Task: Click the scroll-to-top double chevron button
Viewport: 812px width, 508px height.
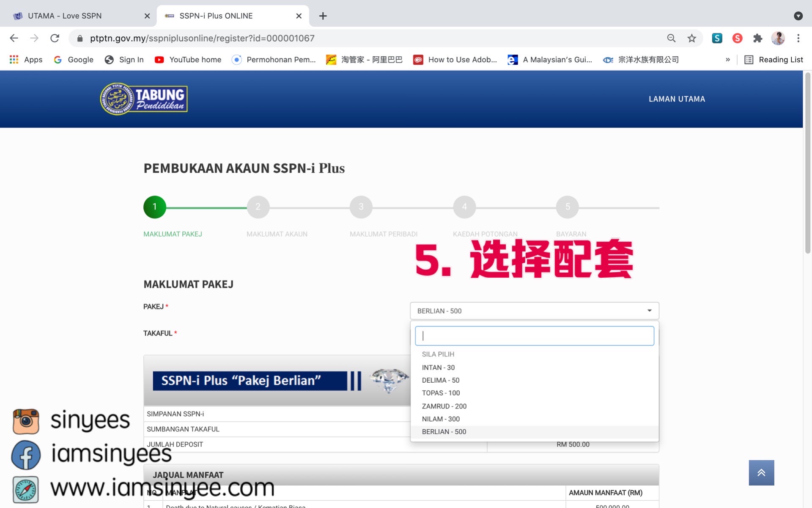Action: tap(761, 472)
